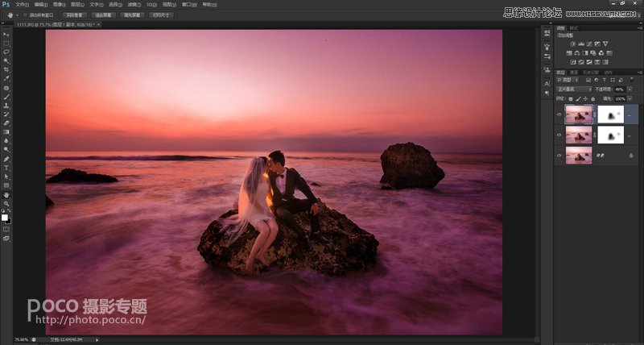The image size is (644, 345).
Task: Select the Eraser tool
Action: pos(6,123)
